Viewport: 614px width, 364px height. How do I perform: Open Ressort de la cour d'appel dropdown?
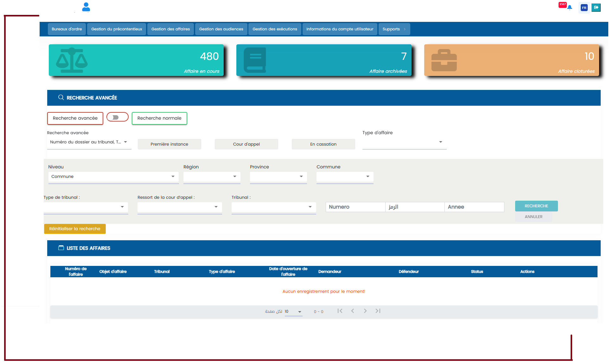pos(180,207)
